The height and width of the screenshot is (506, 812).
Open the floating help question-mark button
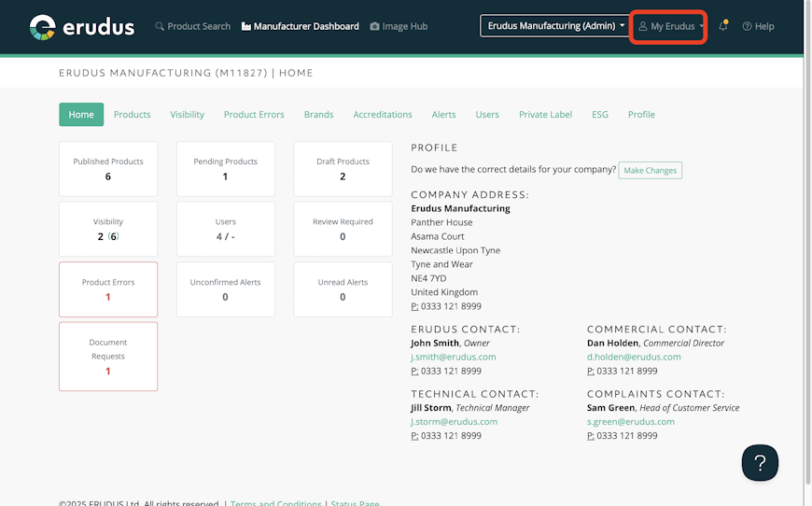click(760, 462)
